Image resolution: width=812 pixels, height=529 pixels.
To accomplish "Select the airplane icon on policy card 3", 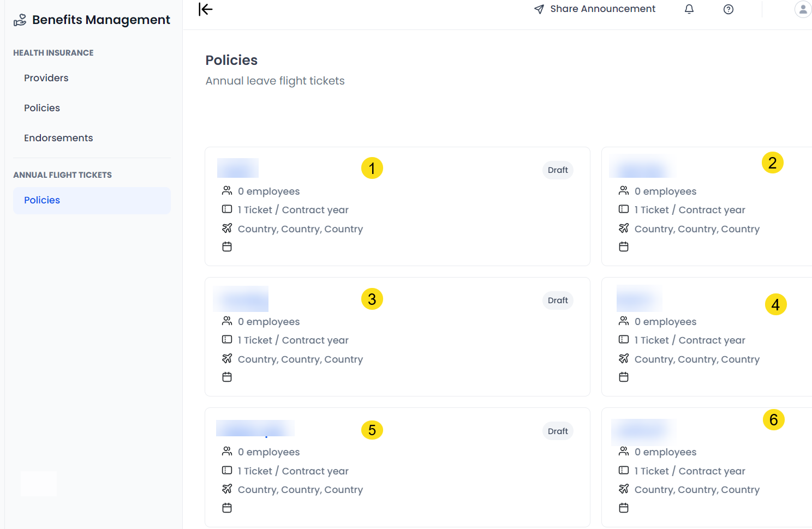I will point(228,358).
